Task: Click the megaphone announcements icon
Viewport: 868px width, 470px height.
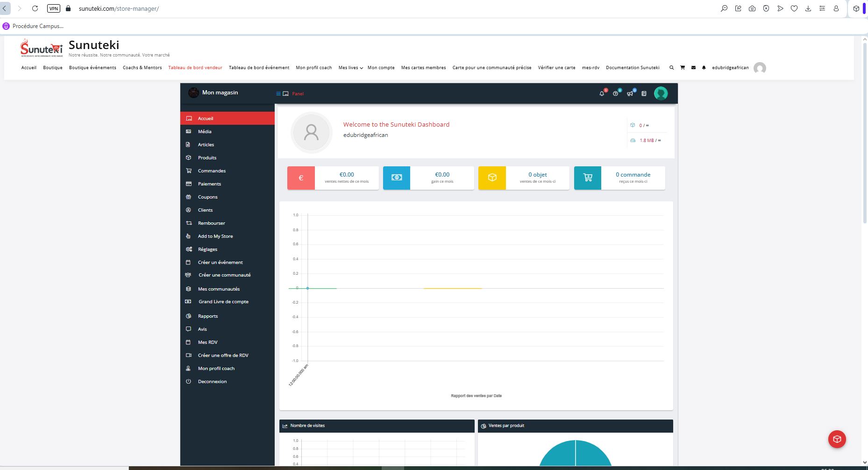Action: coord(630,94)
